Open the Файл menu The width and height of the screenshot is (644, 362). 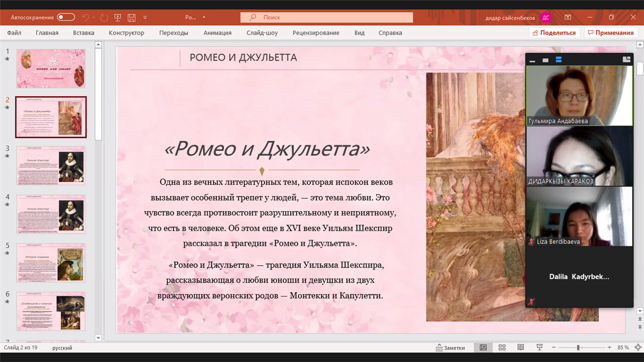[14, 33]
